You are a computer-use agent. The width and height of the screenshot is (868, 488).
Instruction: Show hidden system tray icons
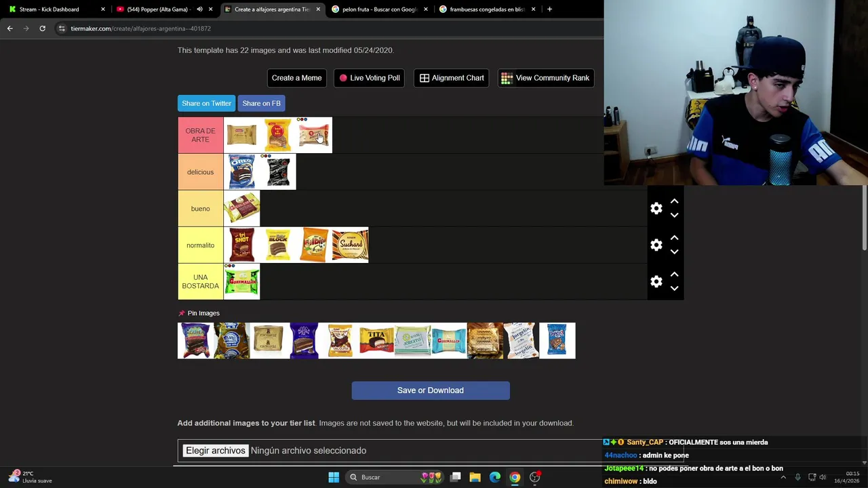[x=783, y=477]
